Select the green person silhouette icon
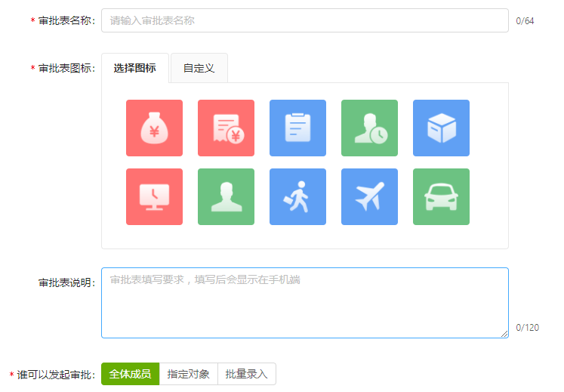This screenshot has height=392, width=564. pyautogui.click(x=226, y=197)
